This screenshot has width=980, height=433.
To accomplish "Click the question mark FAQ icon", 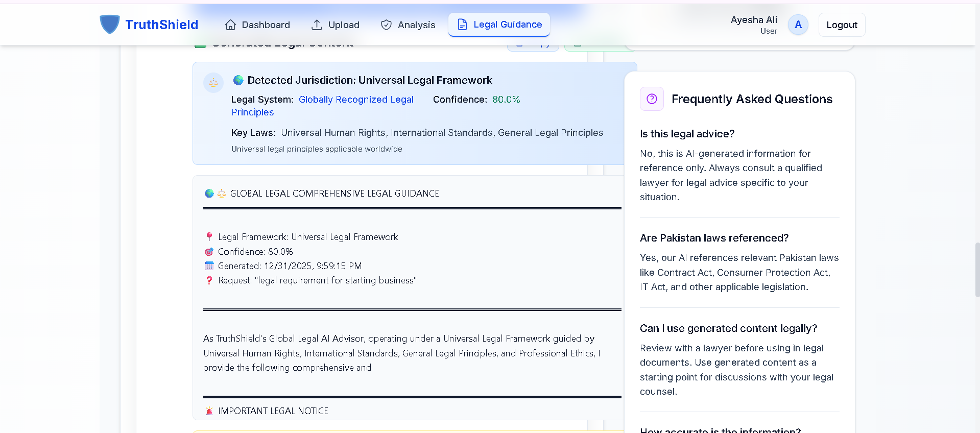I will pos(652,99).
